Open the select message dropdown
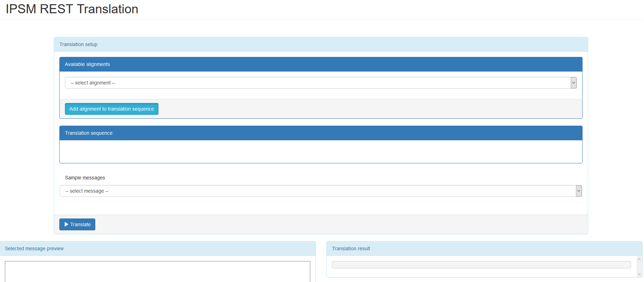Screen dimensions: 644x282 321,191
